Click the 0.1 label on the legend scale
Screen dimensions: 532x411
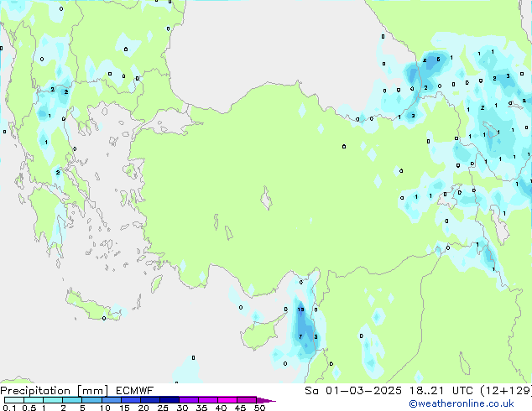click(8, 408)
